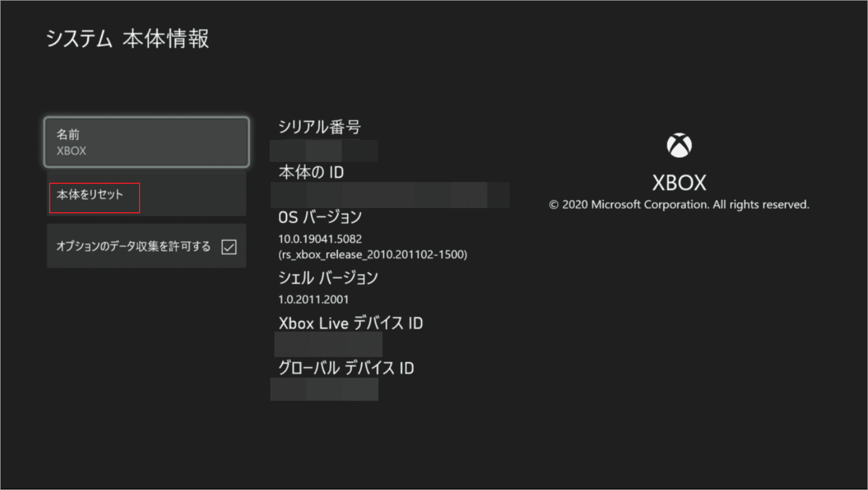The height and width of the screenshot is (490, 868).
Task: Click the 本体の ID label
Action: click(311, 173)
